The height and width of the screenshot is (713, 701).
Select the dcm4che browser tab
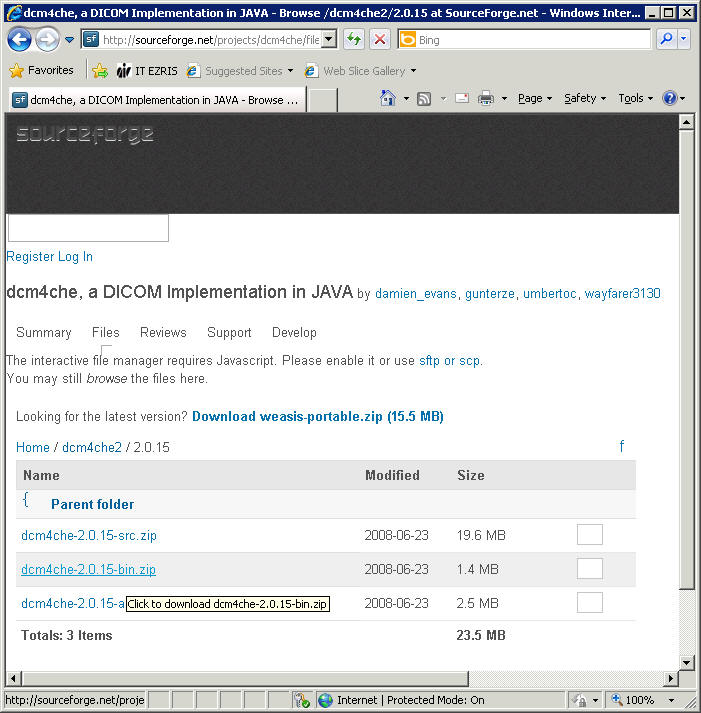point(157,100)
